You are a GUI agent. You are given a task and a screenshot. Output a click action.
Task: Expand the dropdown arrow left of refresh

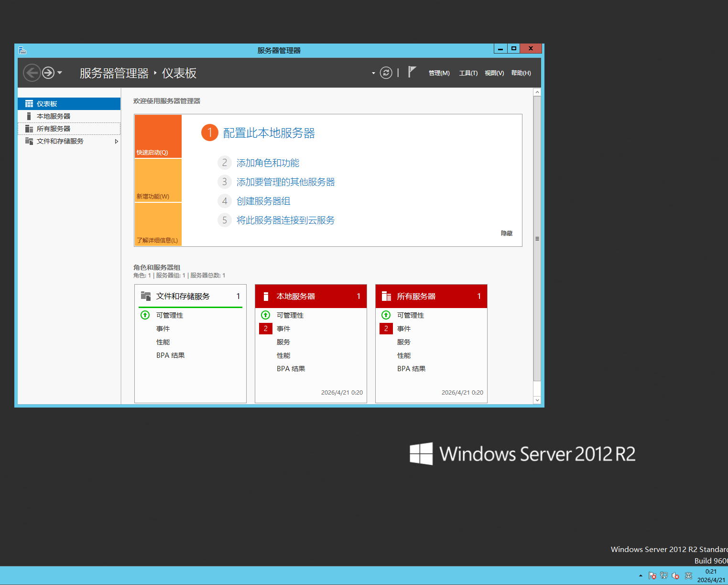pyautogui.click(x=373, y=73)
